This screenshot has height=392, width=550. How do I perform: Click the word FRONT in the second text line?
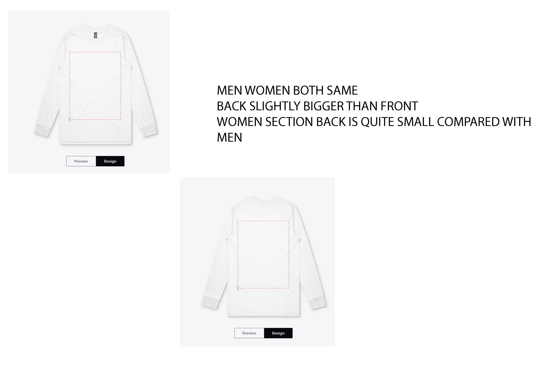[399, 106]
